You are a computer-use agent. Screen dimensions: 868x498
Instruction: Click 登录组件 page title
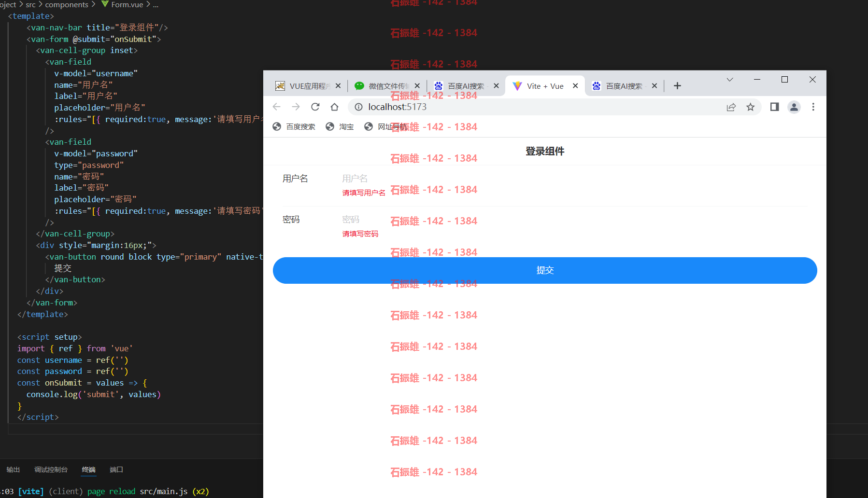coord(545,151)
